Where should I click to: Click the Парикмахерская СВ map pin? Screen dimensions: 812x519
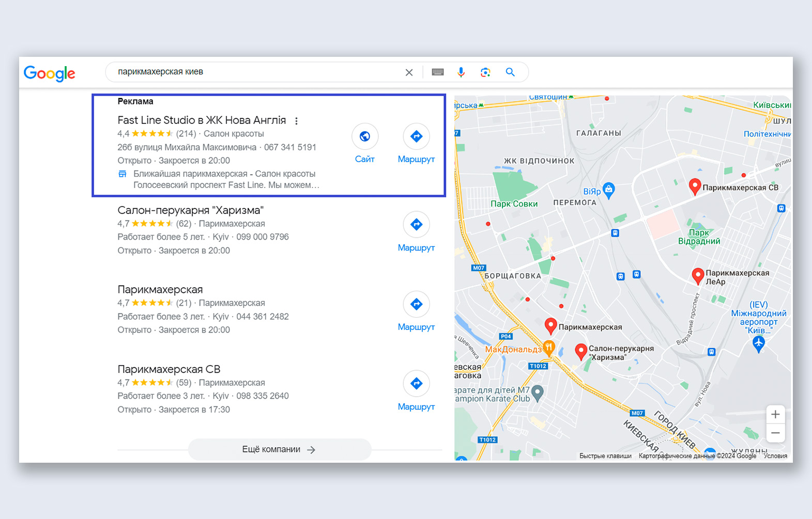coord(695,186)
